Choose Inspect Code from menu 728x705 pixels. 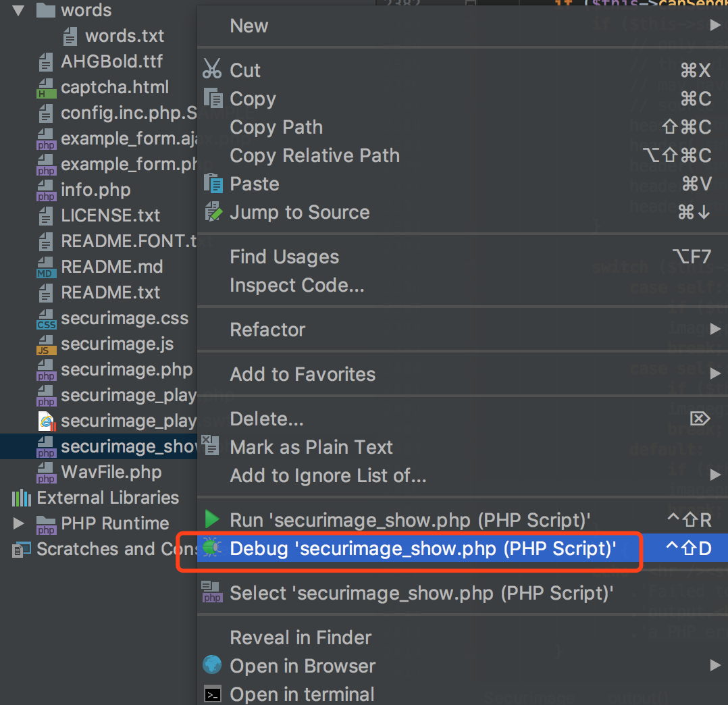(296, 285)
